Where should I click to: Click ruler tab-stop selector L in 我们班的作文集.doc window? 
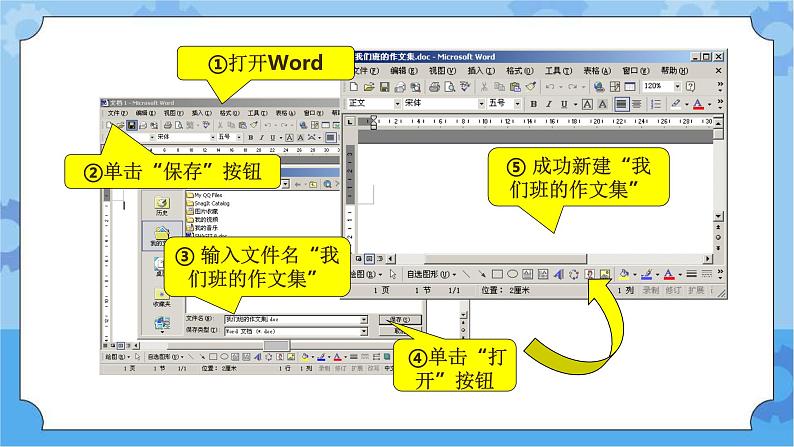[350, 121]
